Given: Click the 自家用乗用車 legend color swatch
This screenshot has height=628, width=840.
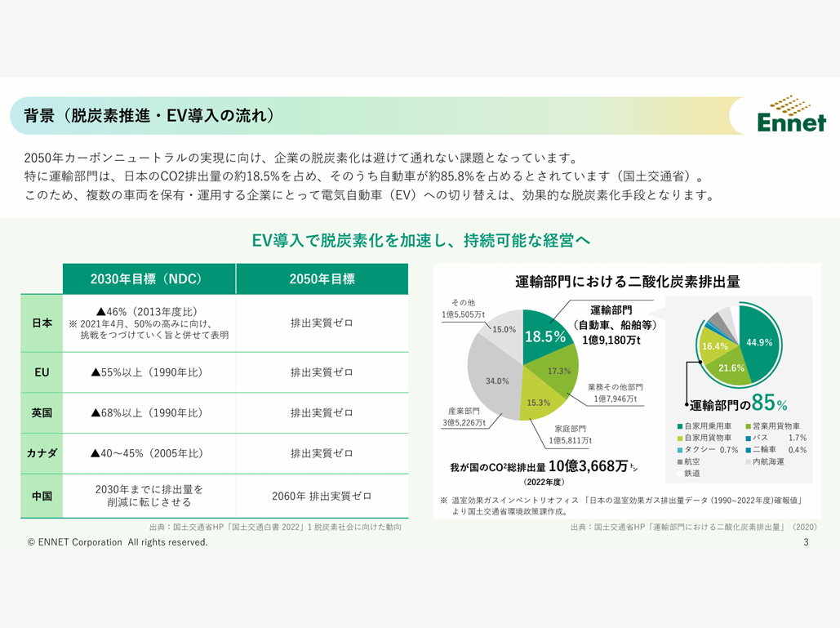Looking at the screenshot, I should click(680, 426).
